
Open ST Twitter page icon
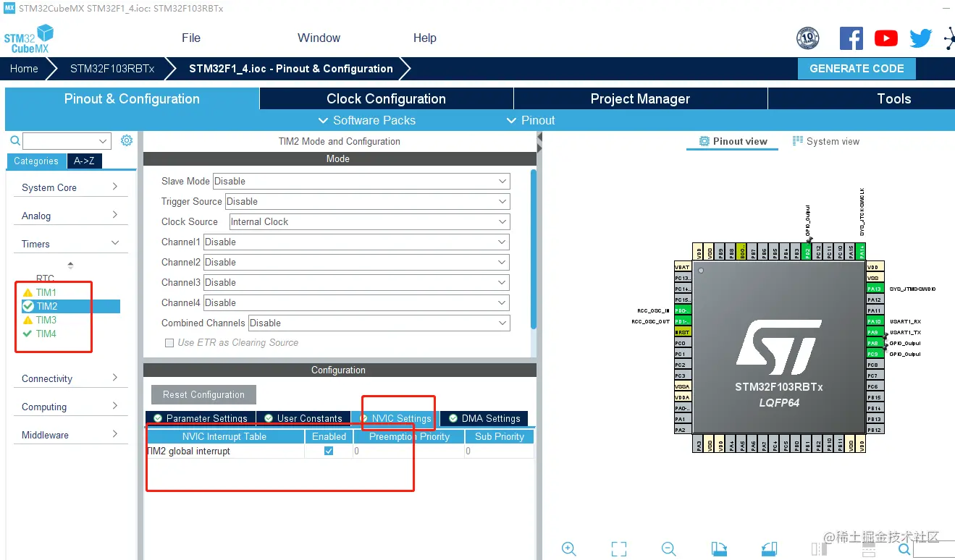[x=920, y=38]
